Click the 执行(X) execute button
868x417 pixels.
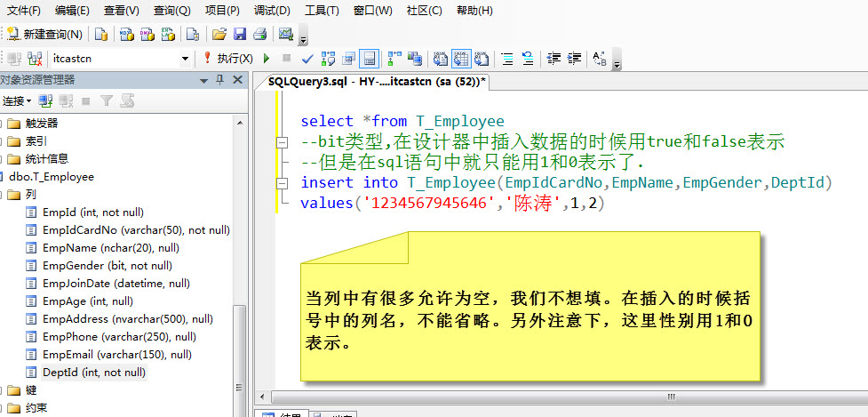click(x=228, y=58)
